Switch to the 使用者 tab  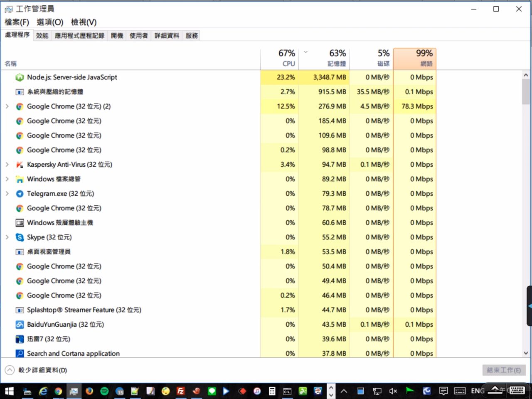coord(138,36)
